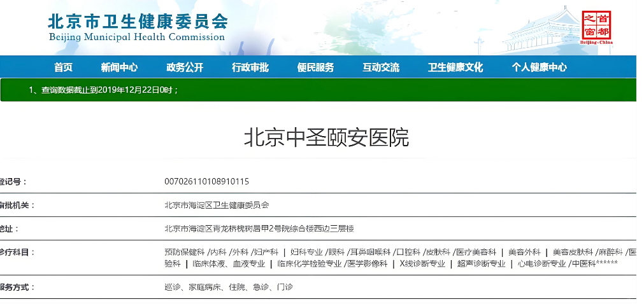Open the 便民服务 menu
The height and width of the screenshot is (304, 644).
pyautogui.click(x=315, y=67)
